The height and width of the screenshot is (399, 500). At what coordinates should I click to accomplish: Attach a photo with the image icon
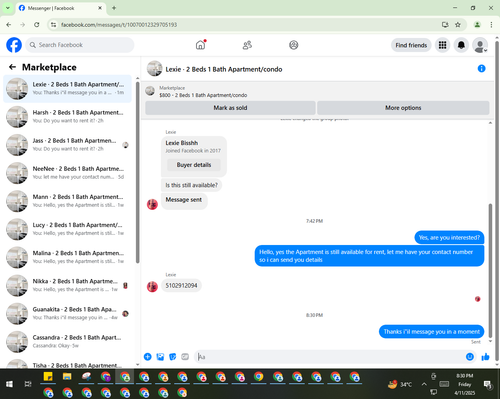coord(160,357)
